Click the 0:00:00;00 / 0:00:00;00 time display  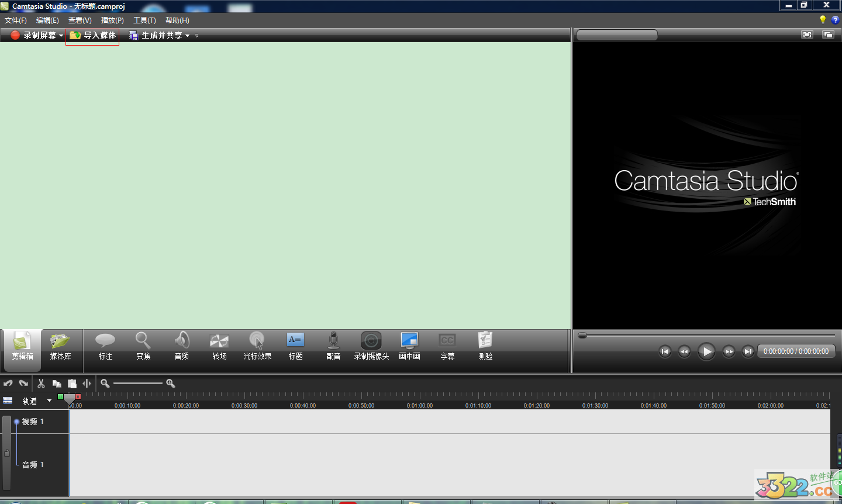point(796,351)
